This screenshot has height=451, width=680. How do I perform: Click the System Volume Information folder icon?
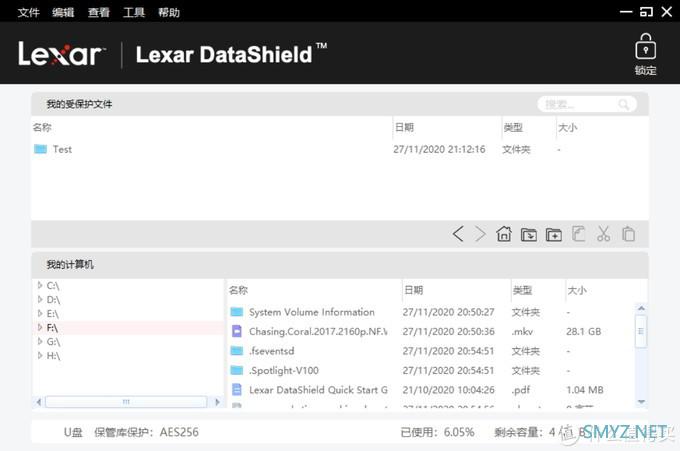click(x=237, y=312)
